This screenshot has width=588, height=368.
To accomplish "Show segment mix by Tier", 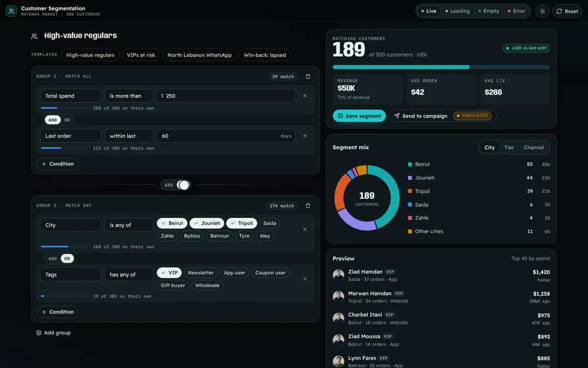I will click(x=509, y=147).
